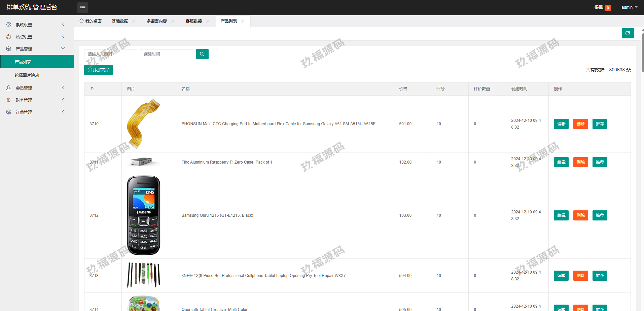Screen dimensions: 644x311
Task: Click the Samsung Guru phone thumbnail
Action: point(144,215)
